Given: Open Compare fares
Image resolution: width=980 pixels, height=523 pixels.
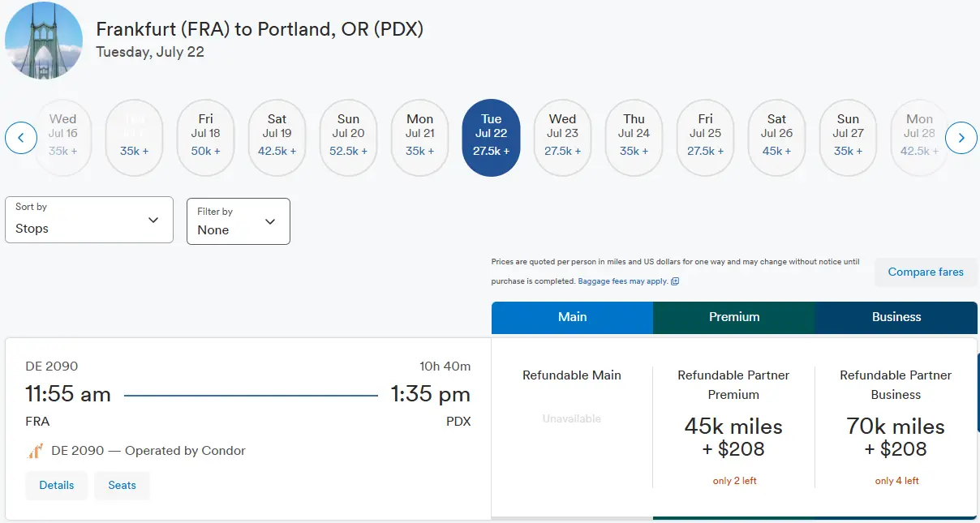Looking at the screenshot, I should point(926,272).
